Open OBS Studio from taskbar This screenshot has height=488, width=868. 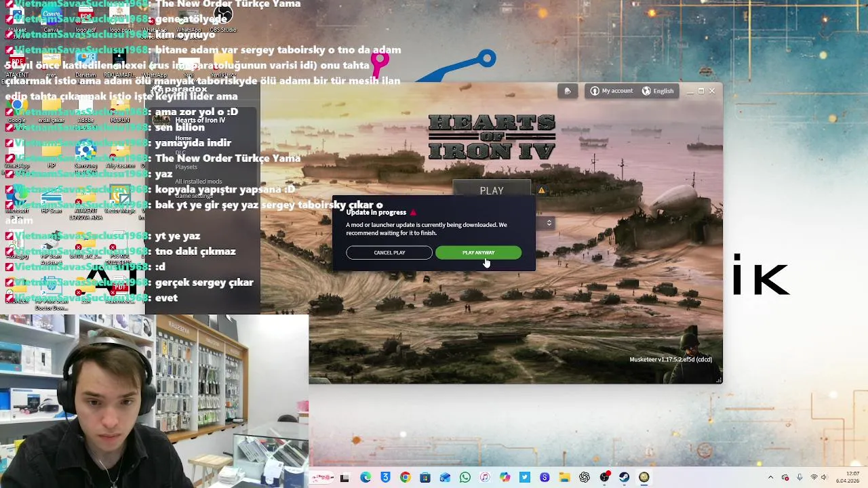point(604,478)
